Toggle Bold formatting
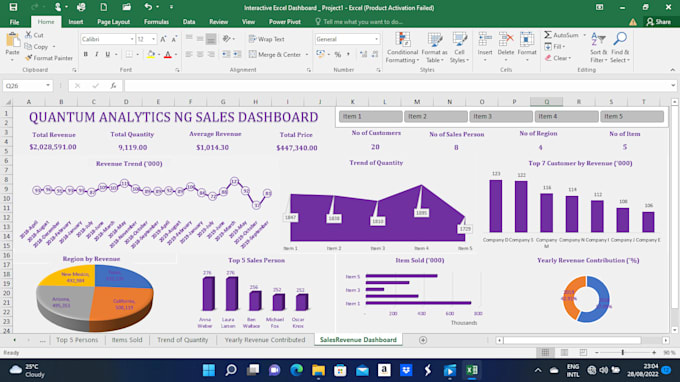Viewport: 680px width, 382px height. click(x=85, y=54)
